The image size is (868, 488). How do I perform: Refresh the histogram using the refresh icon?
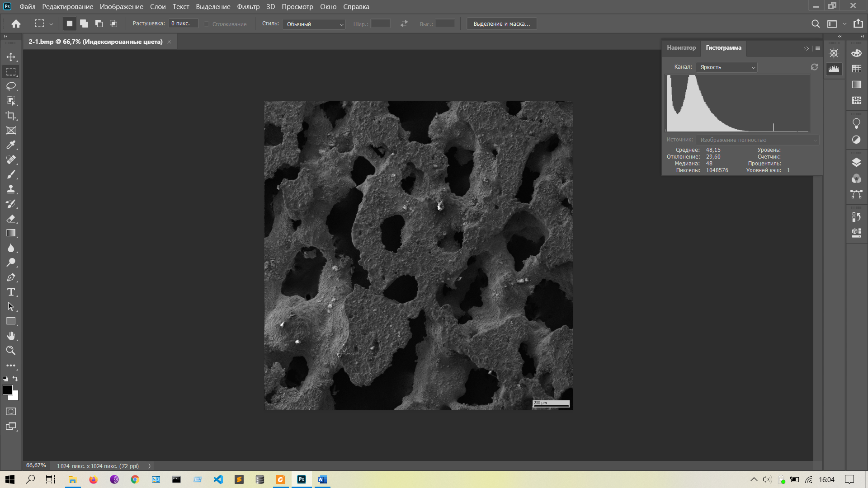814,67
